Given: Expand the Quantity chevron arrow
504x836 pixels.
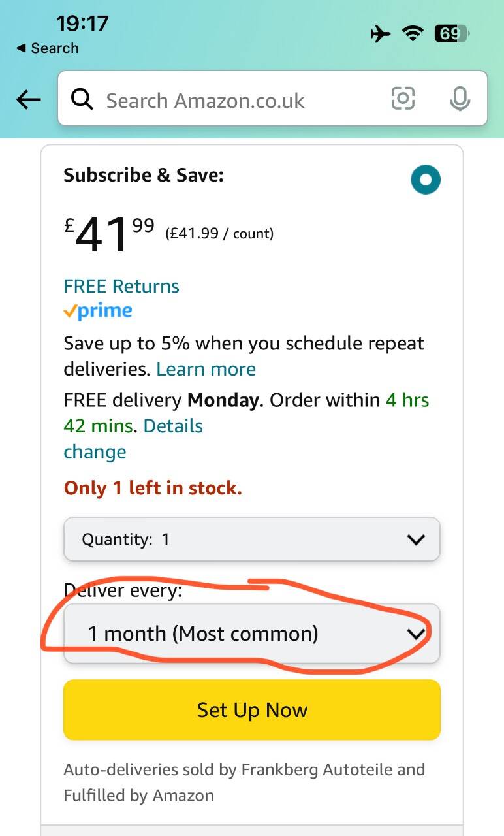Looking at the screenshot, I should tap(416, 539).
